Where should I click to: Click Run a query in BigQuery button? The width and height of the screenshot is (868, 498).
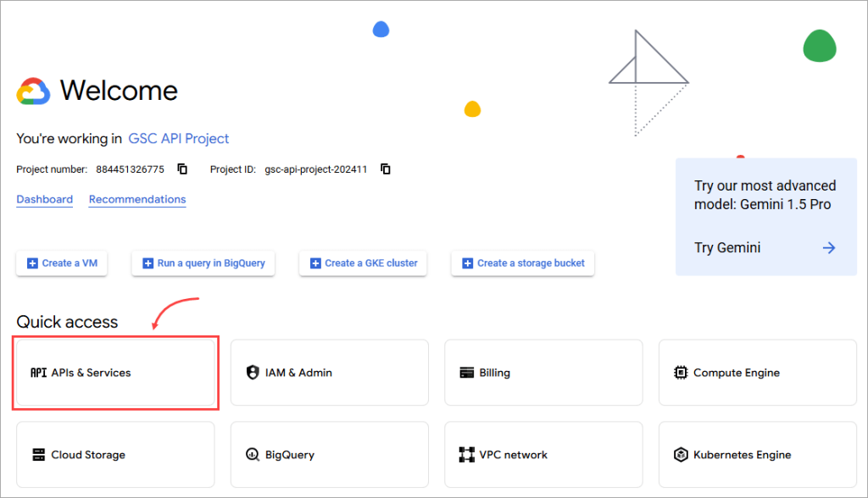(x=203, y=263)
